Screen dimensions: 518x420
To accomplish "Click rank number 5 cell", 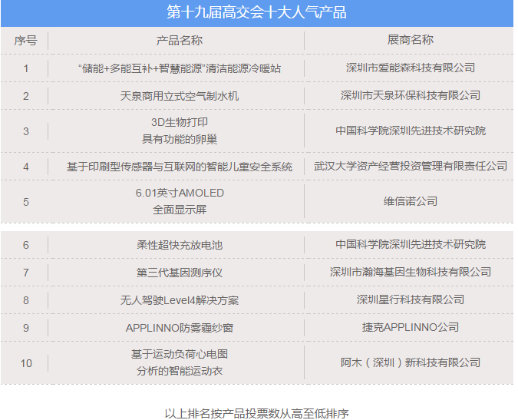I will pyautogui.click(x=26, y=202).
